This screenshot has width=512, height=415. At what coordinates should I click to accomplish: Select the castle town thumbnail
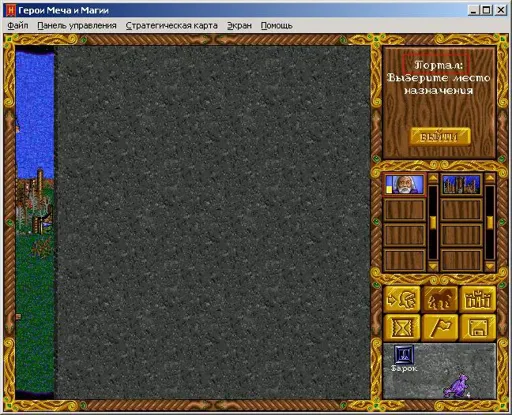click(461, 184)
